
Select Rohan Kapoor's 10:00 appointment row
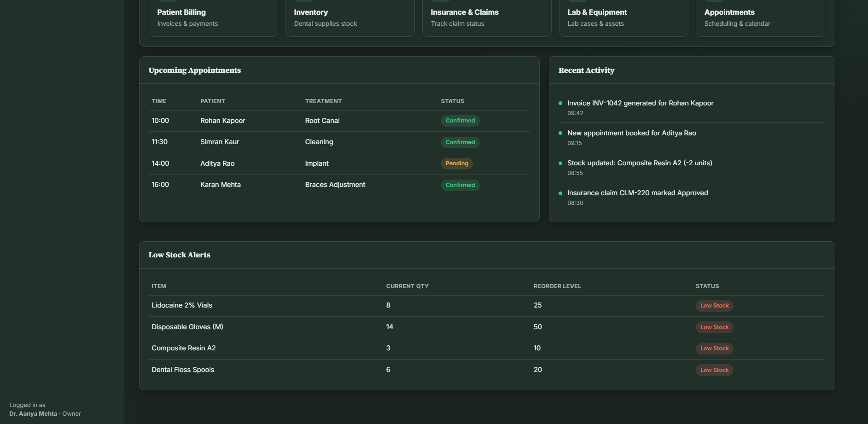click(339, 121)
